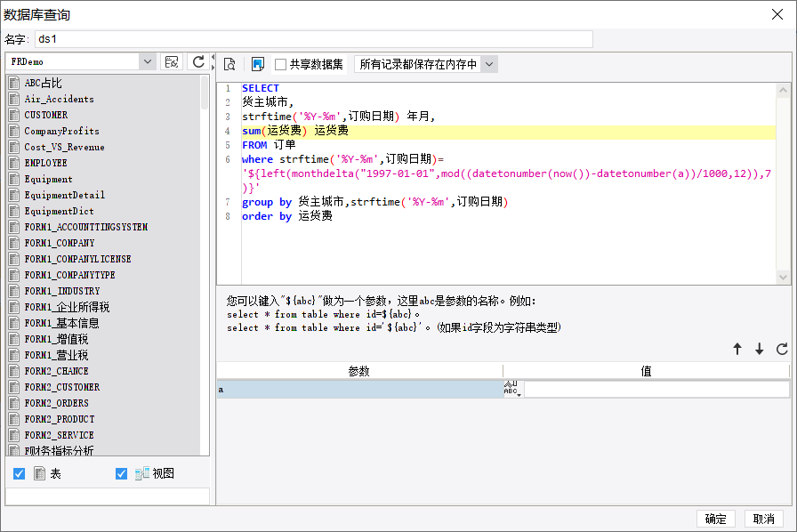The image size is (797, 532).
Task: Select EquipmentDict table
Action: 59,211
